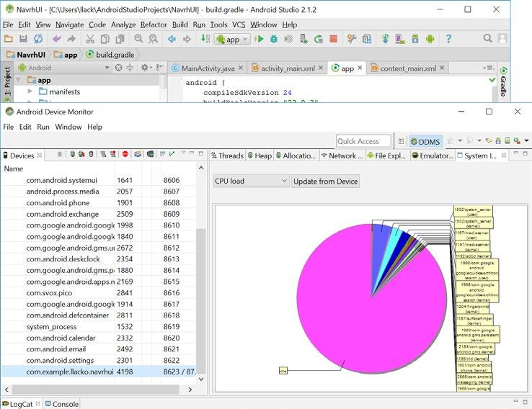Switch to the Heap tab
This screenshot has width=532, height=409.
(x=260, y=156)
